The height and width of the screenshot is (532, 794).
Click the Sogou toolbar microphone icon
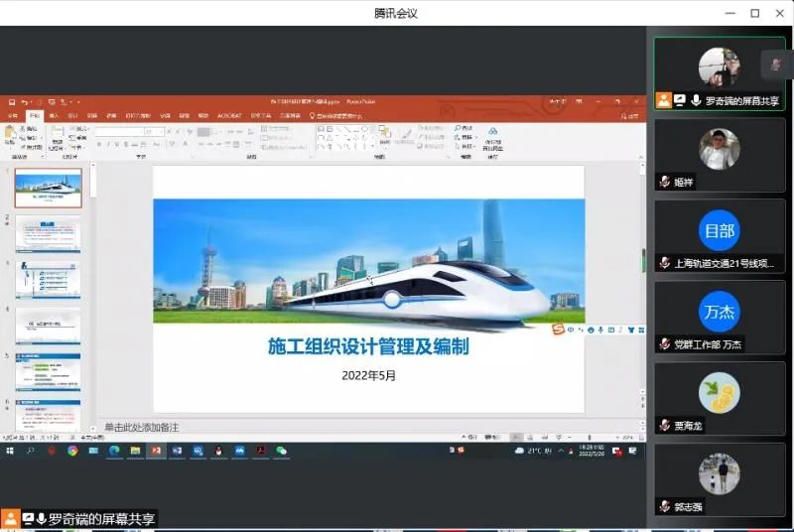(600, 331)
